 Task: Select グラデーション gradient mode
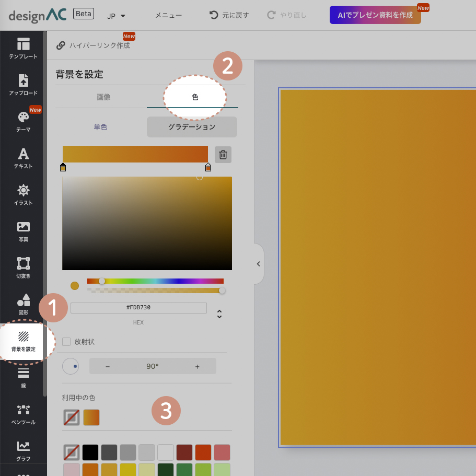[x=192, y=127]
